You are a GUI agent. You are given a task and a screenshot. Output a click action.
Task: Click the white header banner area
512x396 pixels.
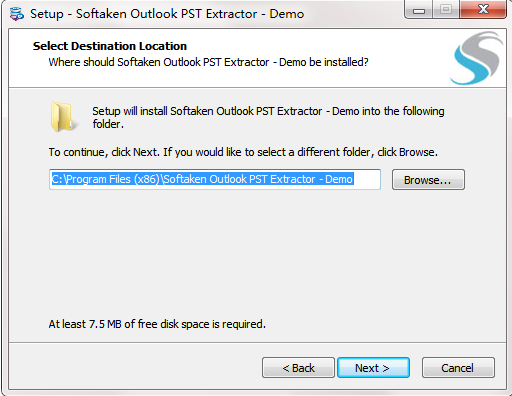257,58
